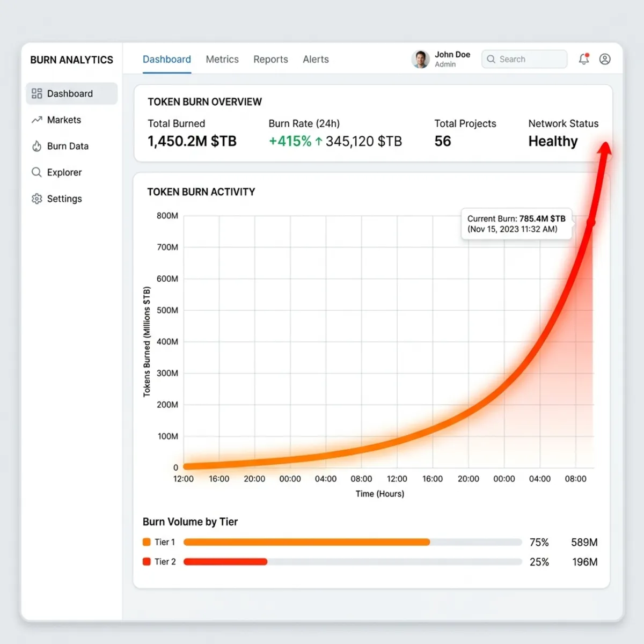Click the Admin role label
The width and height of the screenshot is (644, 644).
coord(445,64)
